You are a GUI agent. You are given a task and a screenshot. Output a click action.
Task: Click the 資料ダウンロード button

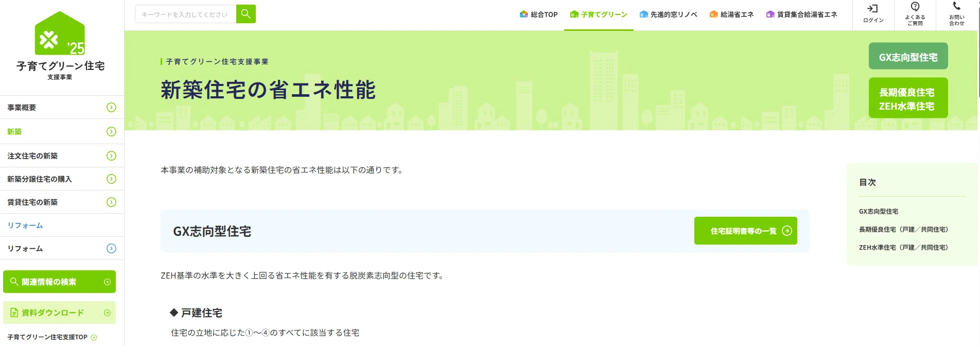pyautogui.click(x=59, y=313)
